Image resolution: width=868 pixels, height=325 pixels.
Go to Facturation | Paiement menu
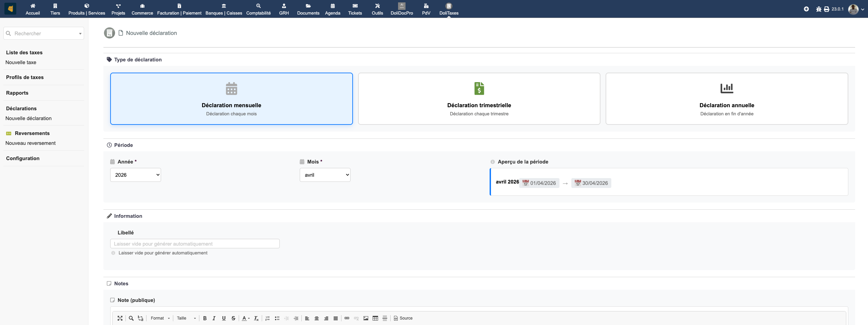[179, 9]
